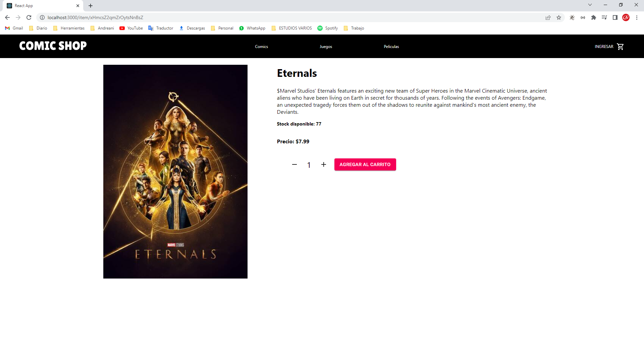The height and width of the screenshot is (348, 644).
Task: Increase the quantity with the plus stepper
Action: click(324, 164)
